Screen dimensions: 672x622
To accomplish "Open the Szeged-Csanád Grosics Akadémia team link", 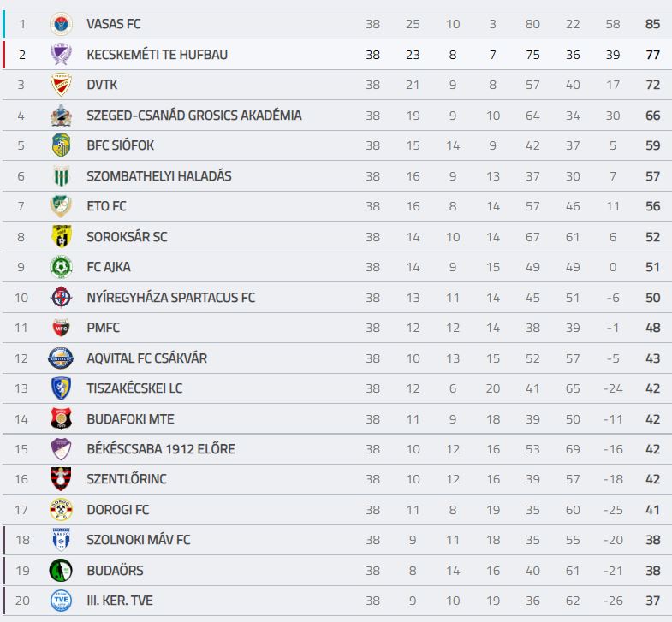I will [x=194, y=116].
